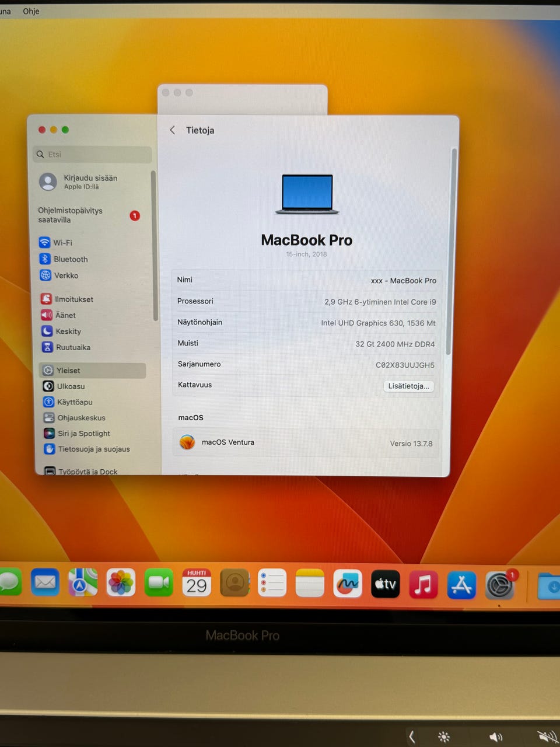The image size is (560, 747).
Task: Click the MacBook Pro laptop image
Action: [x=307, y=194]
